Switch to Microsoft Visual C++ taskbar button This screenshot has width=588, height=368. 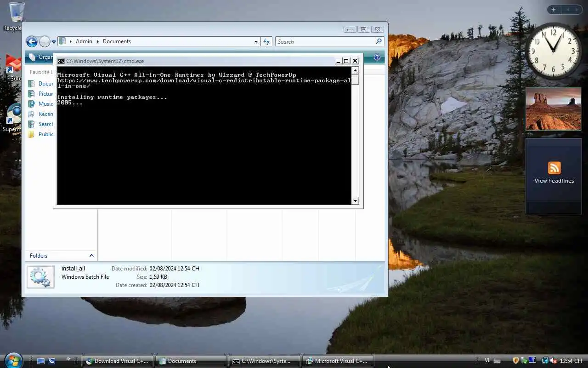point(338,361)
